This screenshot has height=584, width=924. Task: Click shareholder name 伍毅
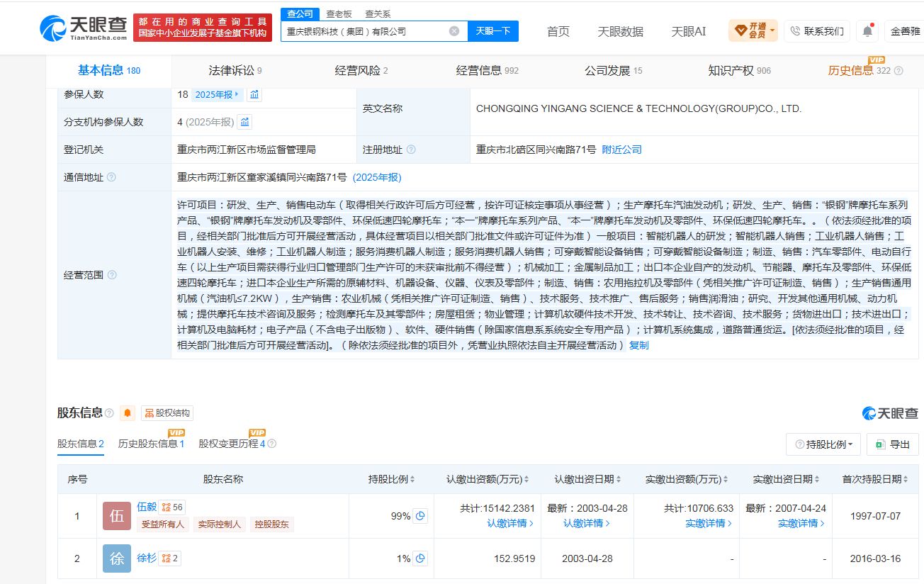click(x=146, y=507)
